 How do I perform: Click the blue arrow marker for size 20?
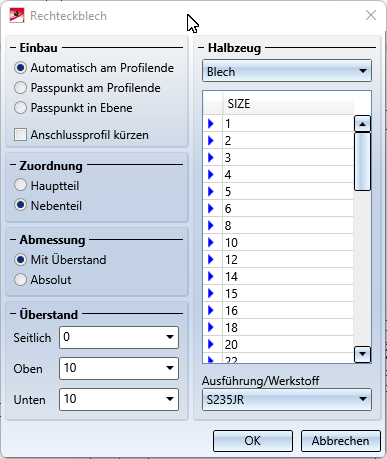click(x=211, y=344)
